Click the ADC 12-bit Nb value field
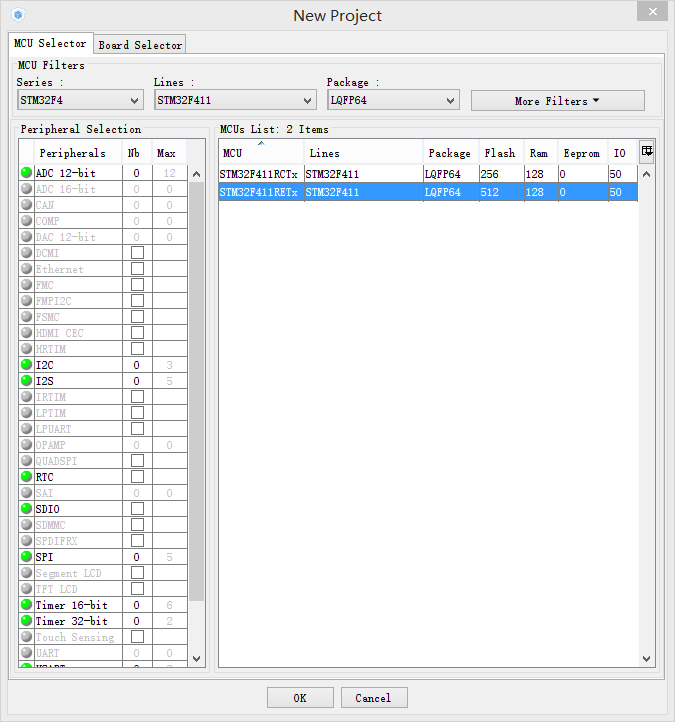 pyautogui.click(x=137, y=173)
